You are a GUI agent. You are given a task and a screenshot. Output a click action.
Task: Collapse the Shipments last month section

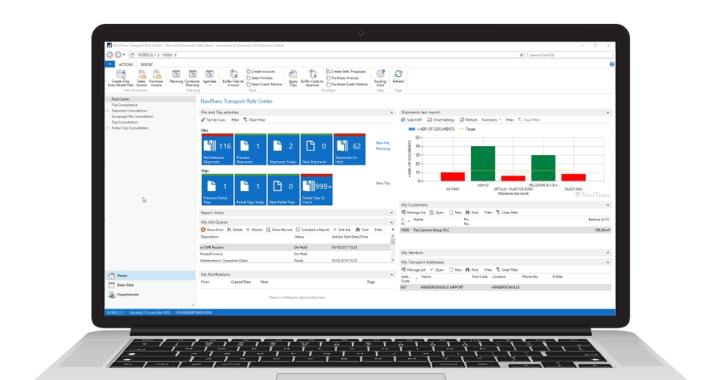608,112
